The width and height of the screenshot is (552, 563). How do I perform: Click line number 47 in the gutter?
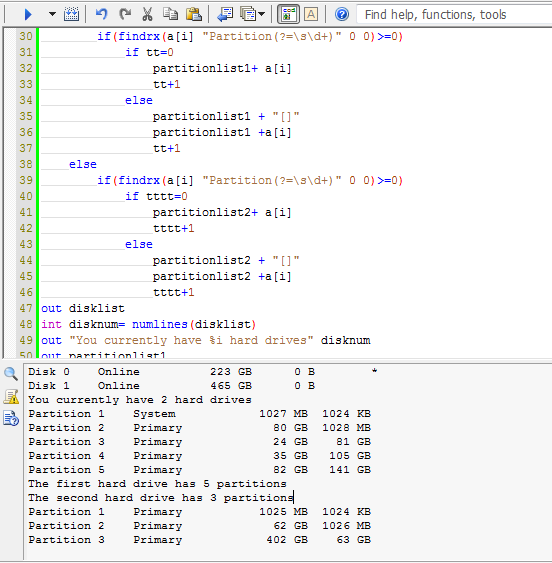pyautogui.click(x=26, y=308)
